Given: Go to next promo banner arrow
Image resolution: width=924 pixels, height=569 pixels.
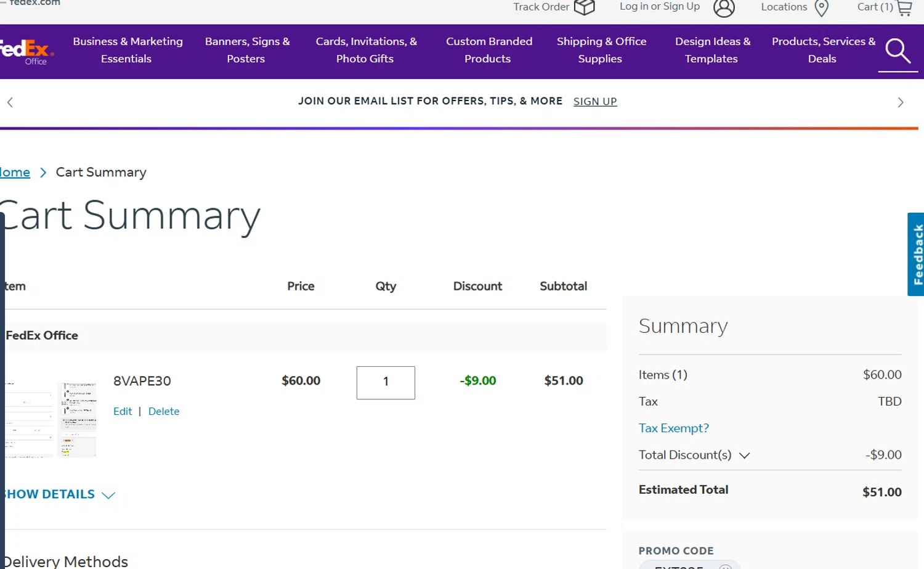Looking at the screenshot, I should coord(901,102).
